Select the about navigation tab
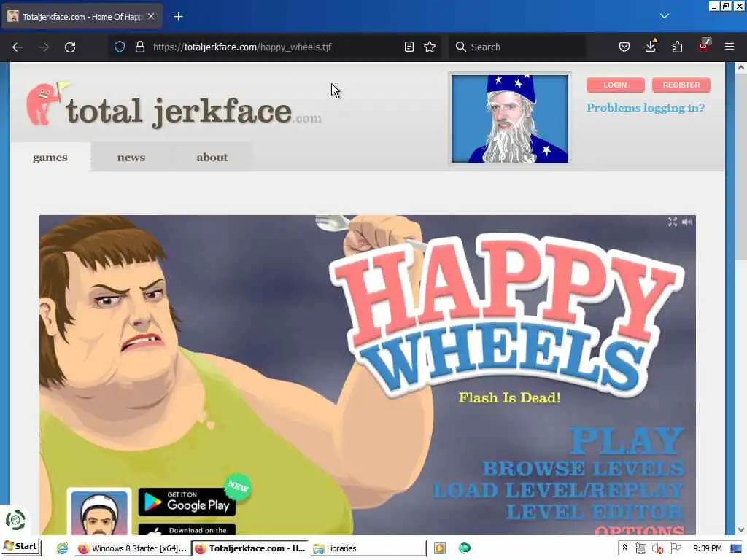Viewport: 747px width, 560px height. [x=212, y=157]
